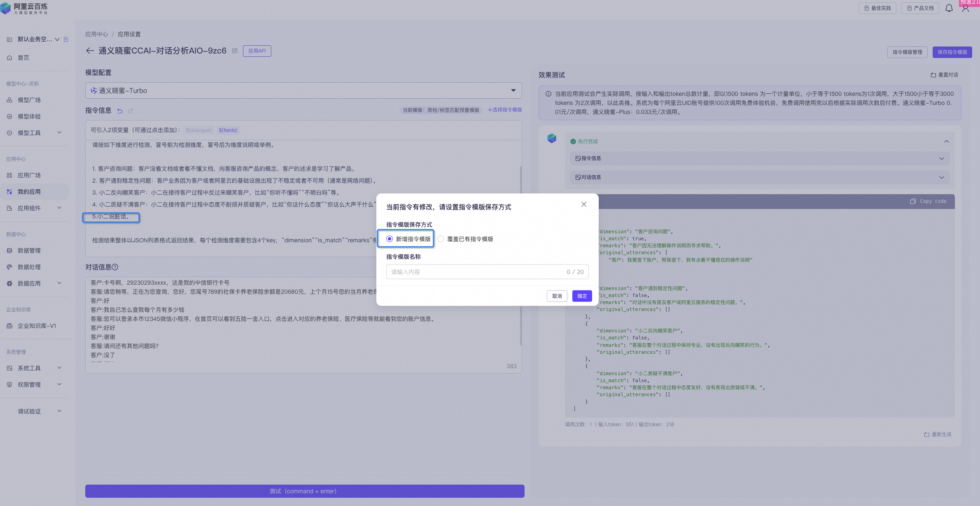Image resolution: width=980 pixels, height=506 pixels.
Task: Click the 首页 home icon
Action: pyautogui.click(x=9, y=58)
